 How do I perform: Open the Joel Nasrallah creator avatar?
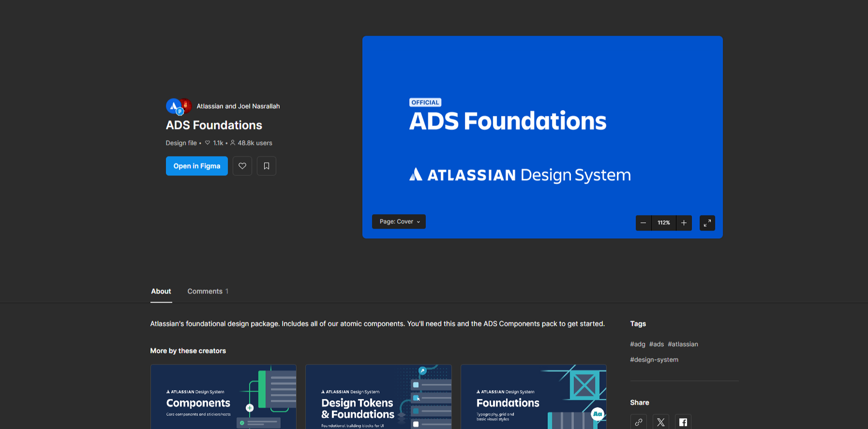click(x=186, y=105)
